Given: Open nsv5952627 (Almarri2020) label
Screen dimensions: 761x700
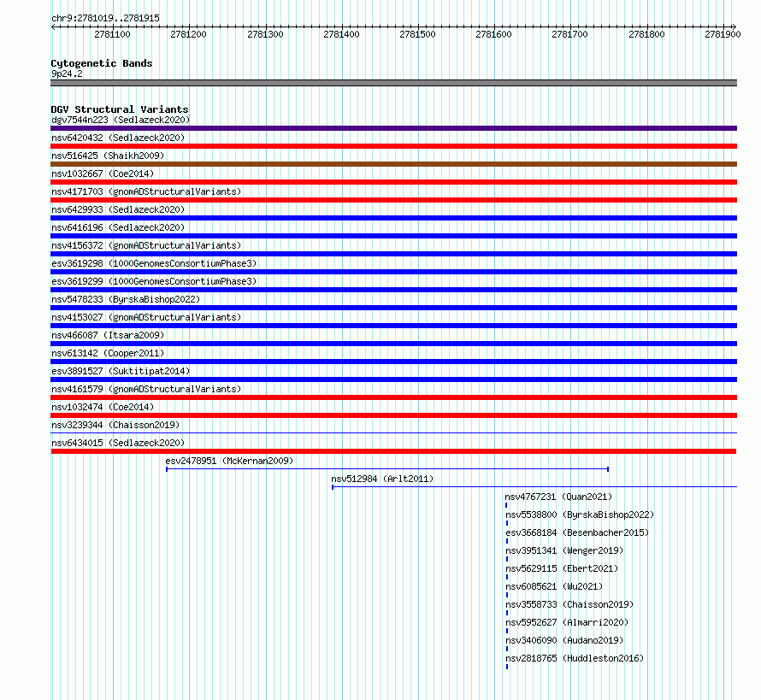Looking at the screenshot, I should coord(568,622).
